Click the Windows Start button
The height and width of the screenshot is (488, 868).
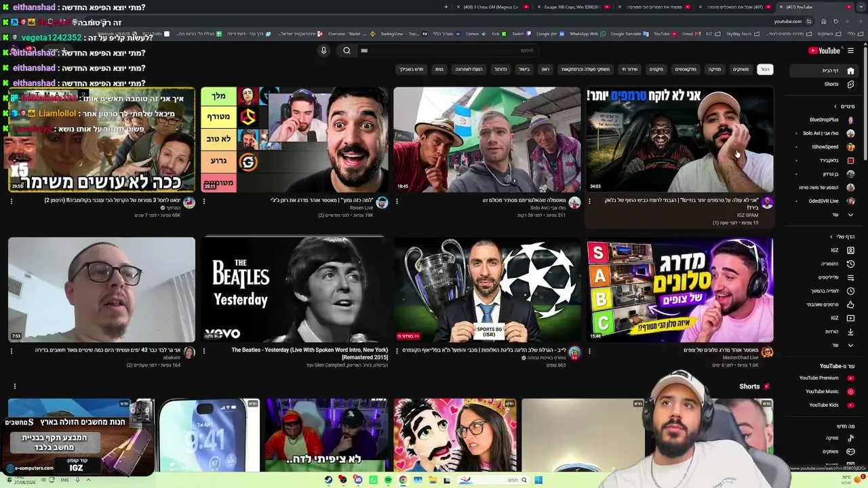538,480
